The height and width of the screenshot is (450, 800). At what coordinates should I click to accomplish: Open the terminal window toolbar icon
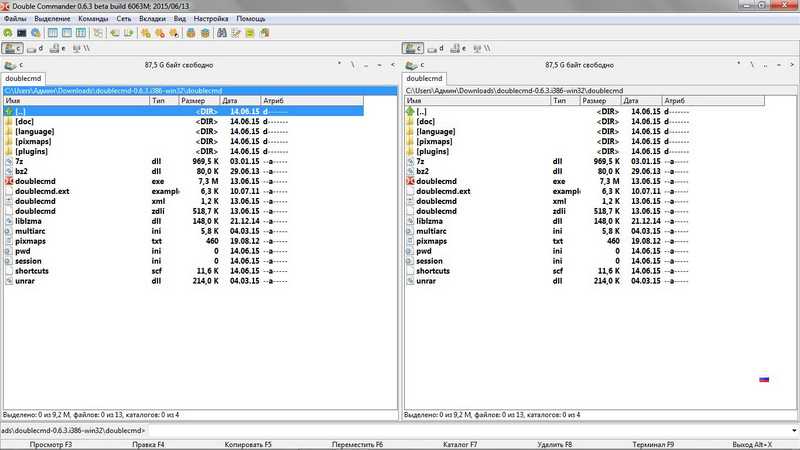pos(21,33)
